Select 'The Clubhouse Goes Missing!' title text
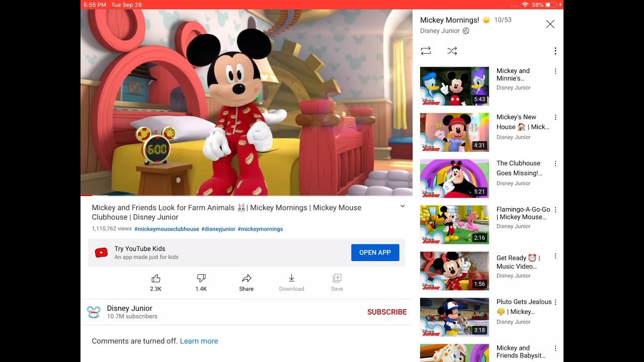 (519, 168)
